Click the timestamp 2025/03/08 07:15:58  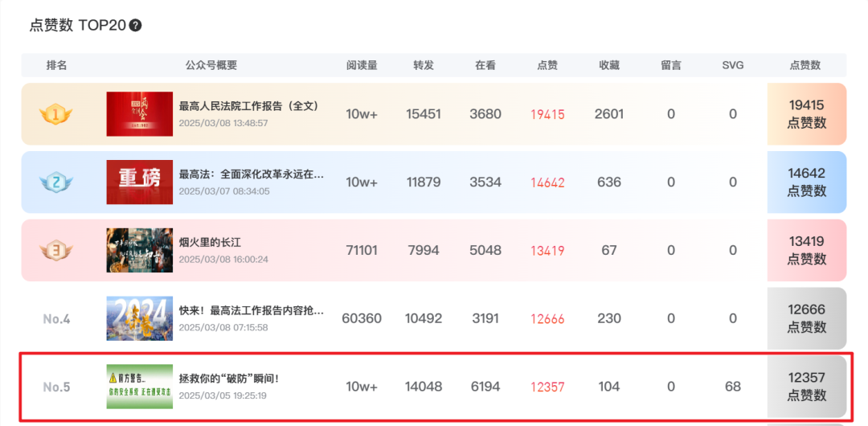[x=223, y=327]
